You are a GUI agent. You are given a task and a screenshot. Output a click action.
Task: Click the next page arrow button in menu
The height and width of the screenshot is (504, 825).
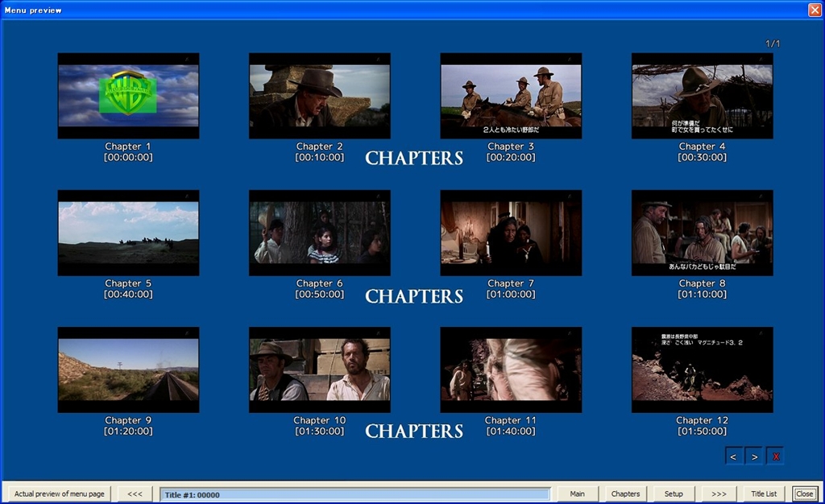tap(754, 456)
